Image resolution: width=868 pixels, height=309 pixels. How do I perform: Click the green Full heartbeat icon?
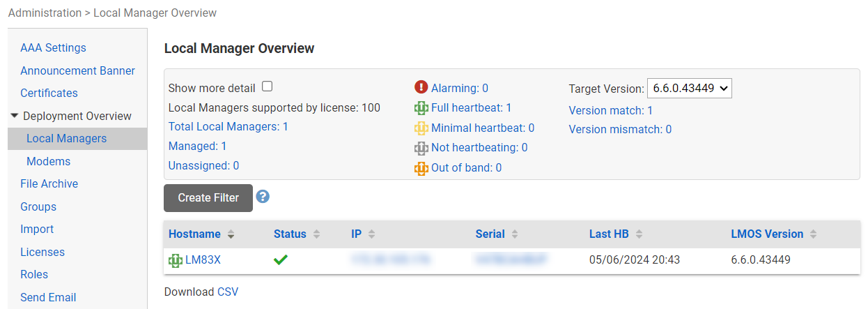pos(421,108)
